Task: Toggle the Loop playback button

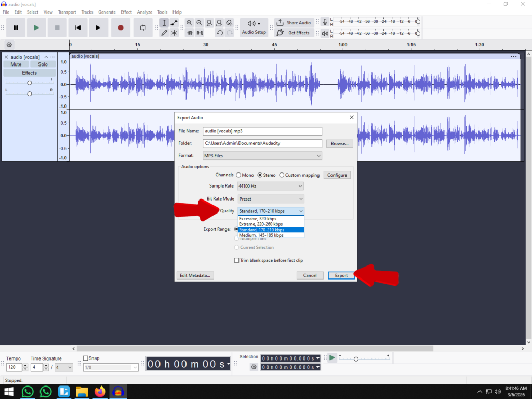Action: coord(142,28)
